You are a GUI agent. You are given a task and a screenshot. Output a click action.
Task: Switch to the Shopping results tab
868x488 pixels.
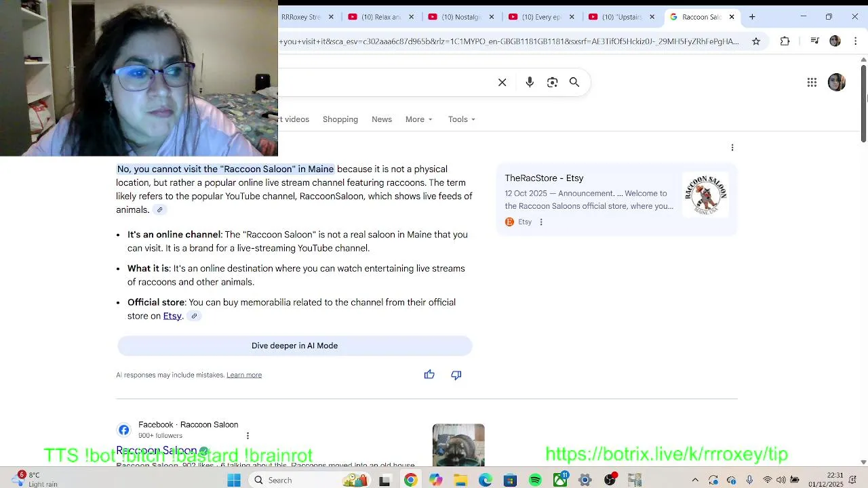[x=340, y=119]
